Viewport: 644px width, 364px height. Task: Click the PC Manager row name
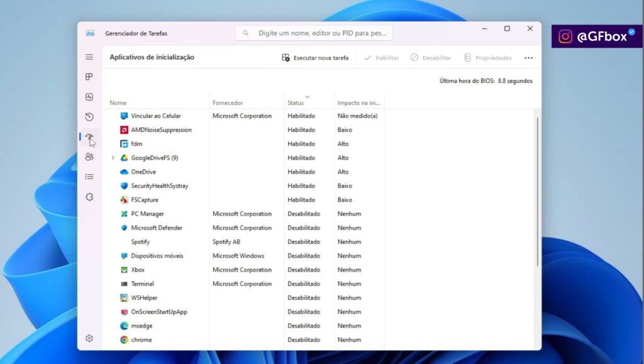tap(147, 214)
